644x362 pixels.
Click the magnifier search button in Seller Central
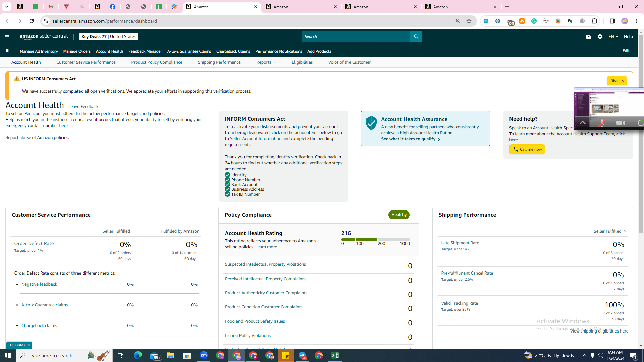(x=416, y=37)
